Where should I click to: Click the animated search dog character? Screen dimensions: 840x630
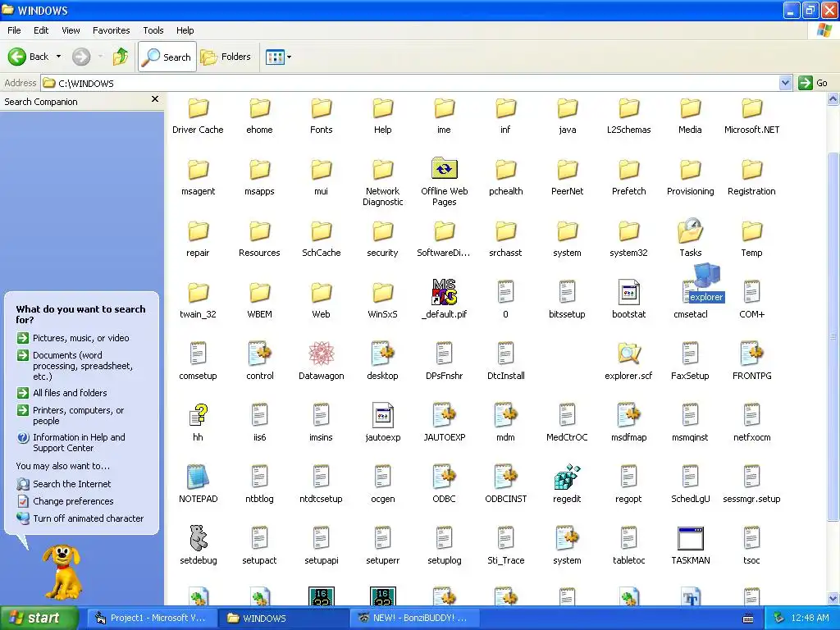tap(62, 571)
